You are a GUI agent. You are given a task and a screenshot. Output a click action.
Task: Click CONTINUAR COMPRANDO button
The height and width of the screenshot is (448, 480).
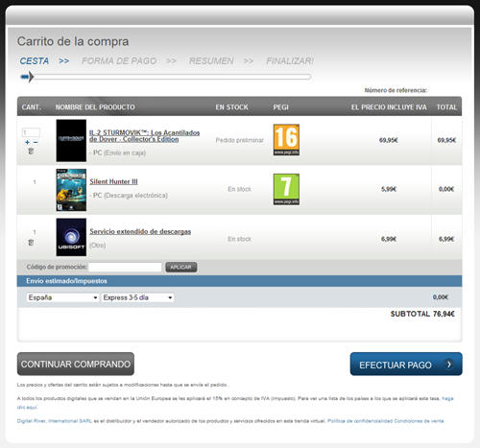76,364
